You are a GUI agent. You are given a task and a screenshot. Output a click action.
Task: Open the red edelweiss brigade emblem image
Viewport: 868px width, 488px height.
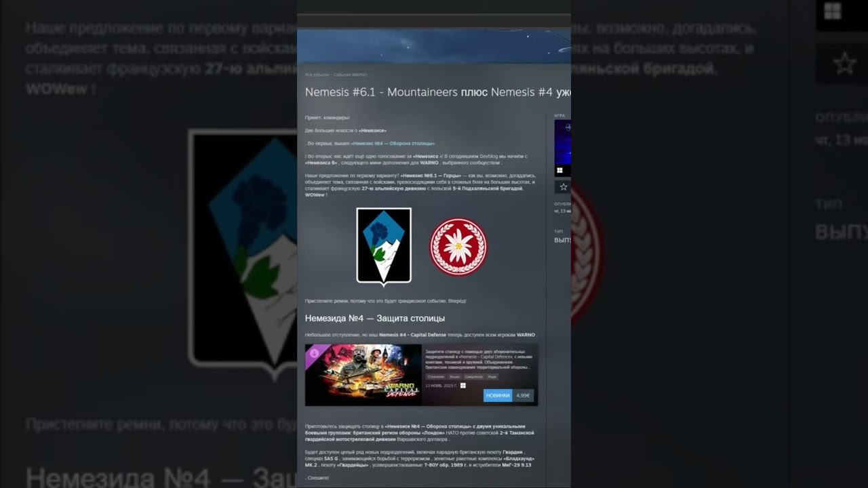coord(458,247)
